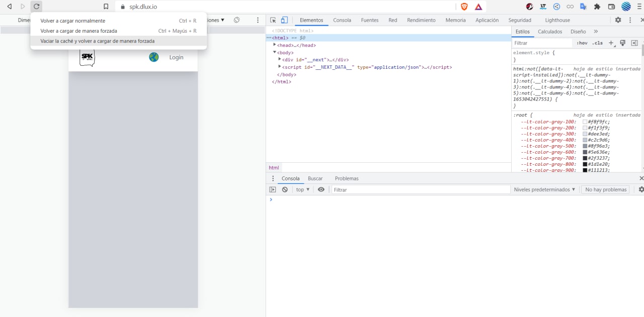Switch to the Consola tab
Screen dimensions: 644x317
coord(342,20)
